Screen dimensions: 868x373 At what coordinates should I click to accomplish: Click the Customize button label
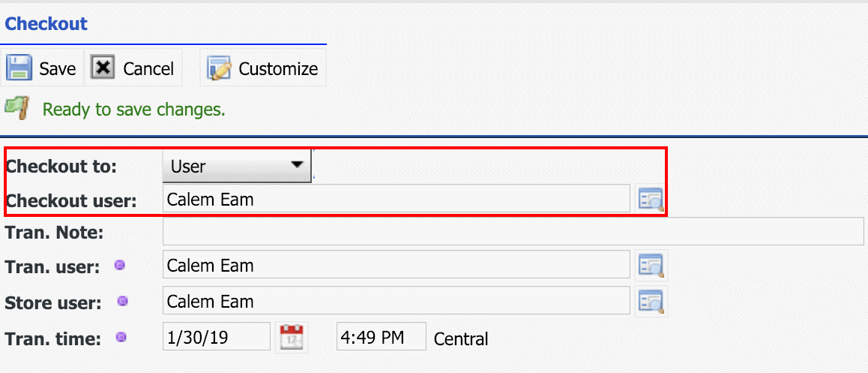278,69
